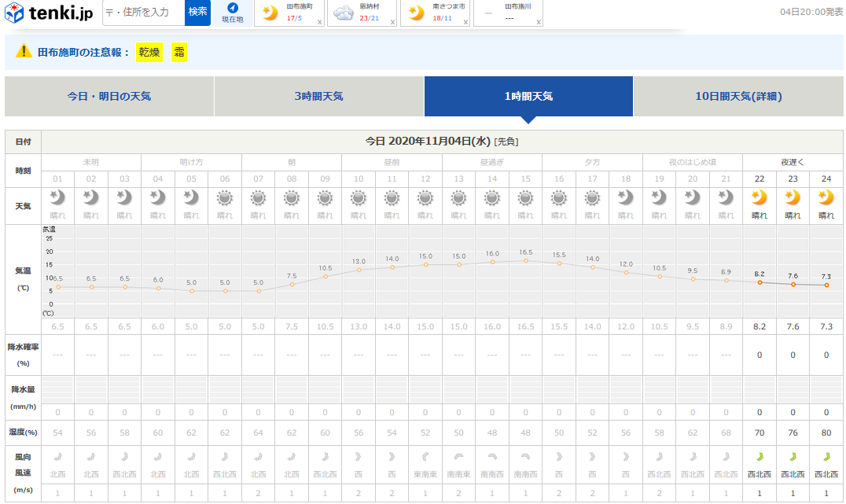Screen dimensions: 846x504
Task: Click the 南南東 wind arrow at hour 13
Action: point(458,457)
